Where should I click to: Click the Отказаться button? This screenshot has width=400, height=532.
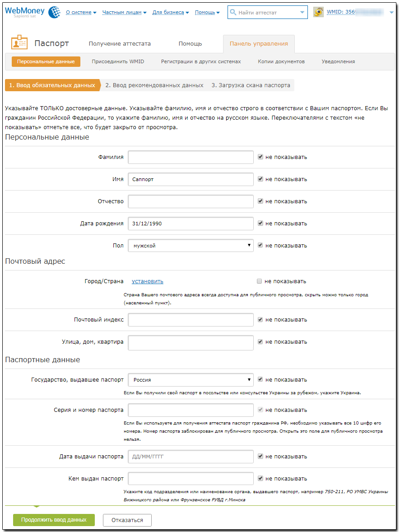(127, 520)
